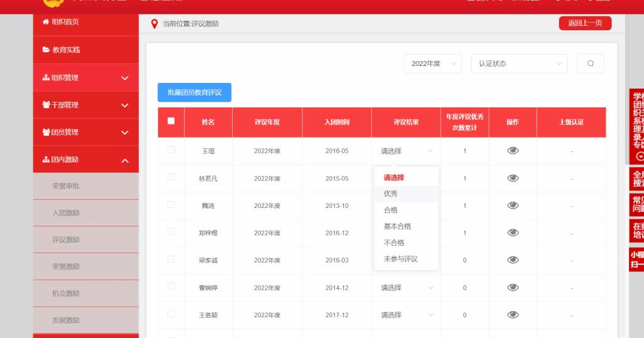Tick the checkbox next to 梁家诚

[x=171, y=259]
